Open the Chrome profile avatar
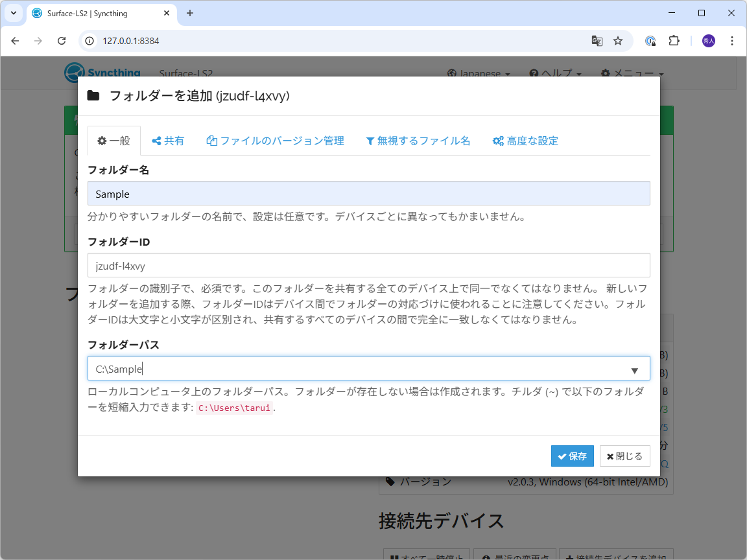 pyautogui.click(x=708, y=41)
